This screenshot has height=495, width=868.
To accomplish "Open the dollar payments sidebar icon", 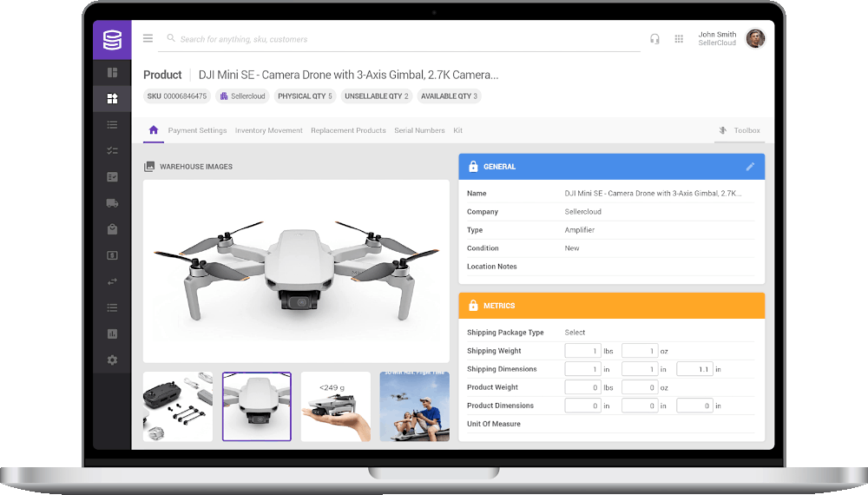I will (x=112, y=255).
